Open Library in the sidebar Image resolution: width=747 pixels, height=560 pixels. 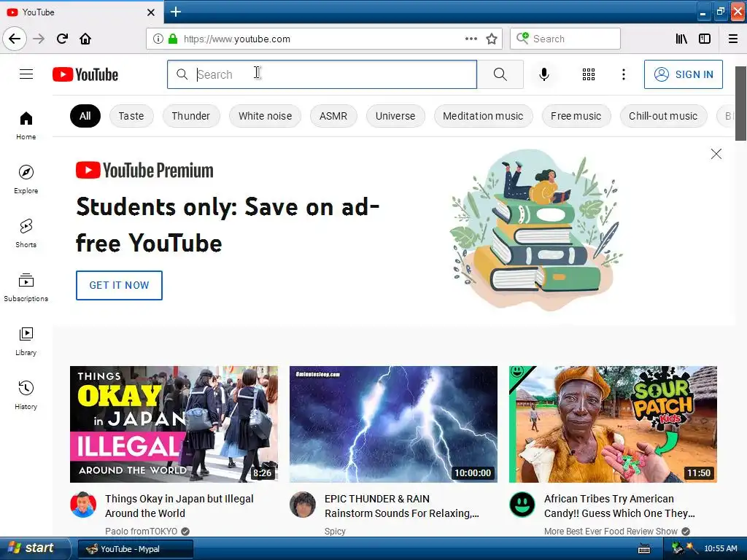coord(26,341)
